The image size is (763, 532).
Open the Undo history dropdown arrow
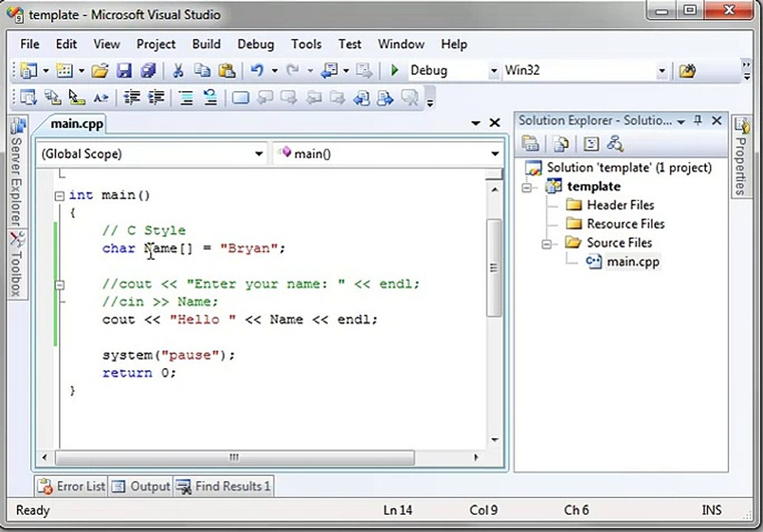pyautogui.click(x=274, y=71)
